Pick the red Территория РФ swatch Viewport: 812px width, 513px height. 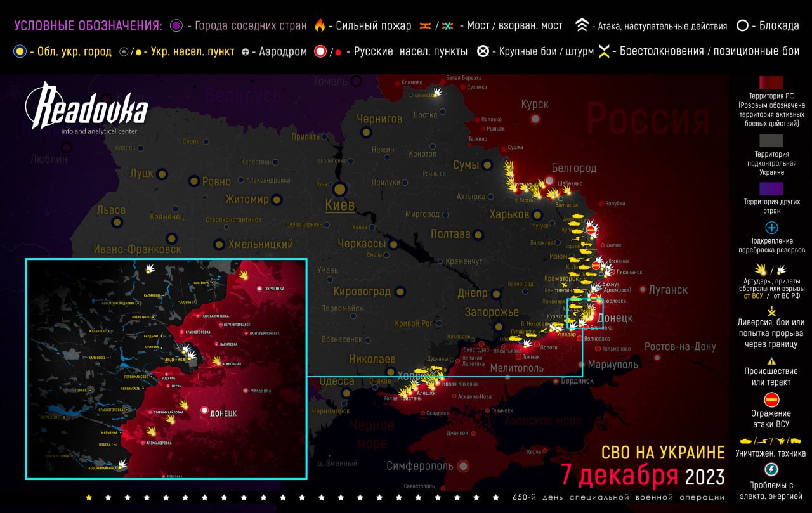coord(771,83)
